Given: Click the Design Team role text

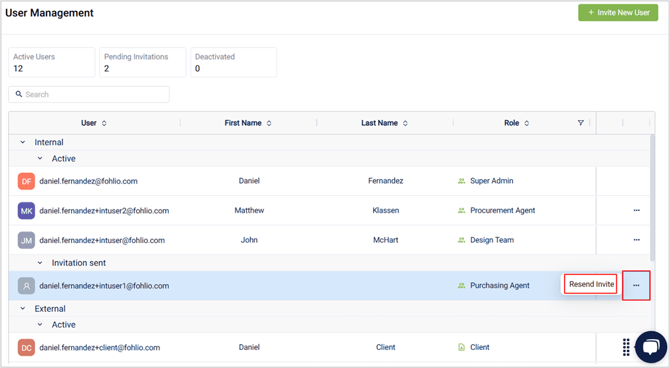Looking at the screenshot, I should 492,240.
